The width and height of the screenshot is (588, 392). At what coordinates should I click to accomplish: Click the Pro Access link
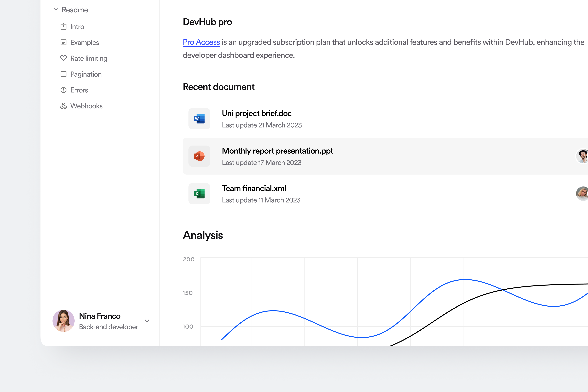[201, 42]
